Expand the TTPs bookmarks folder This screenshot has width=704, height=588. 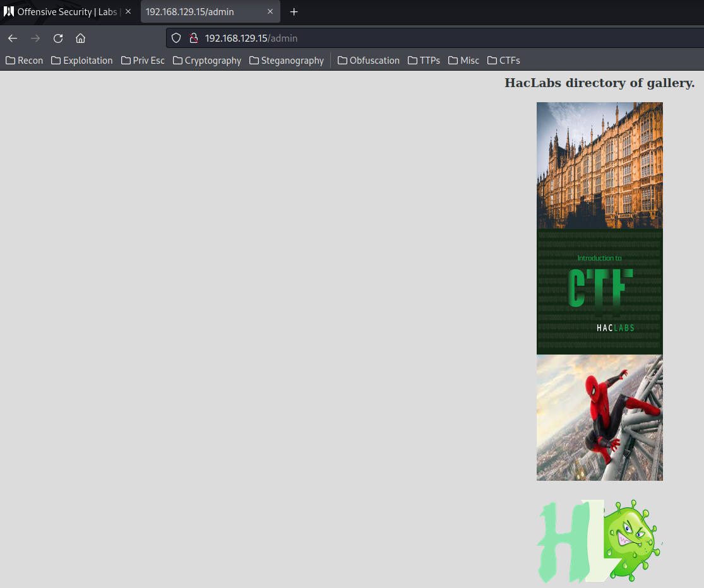[424, 61]
